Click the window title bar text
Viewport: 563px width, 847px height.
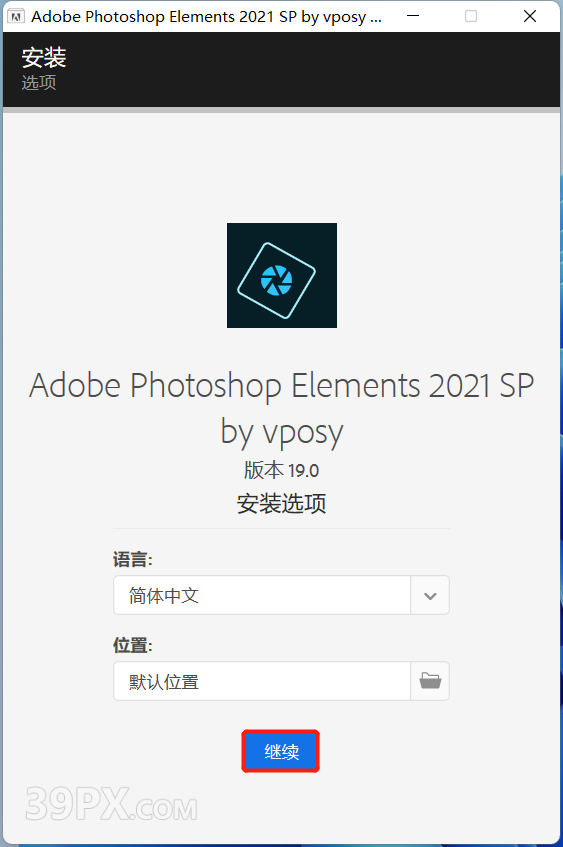[x=206, y=17]
